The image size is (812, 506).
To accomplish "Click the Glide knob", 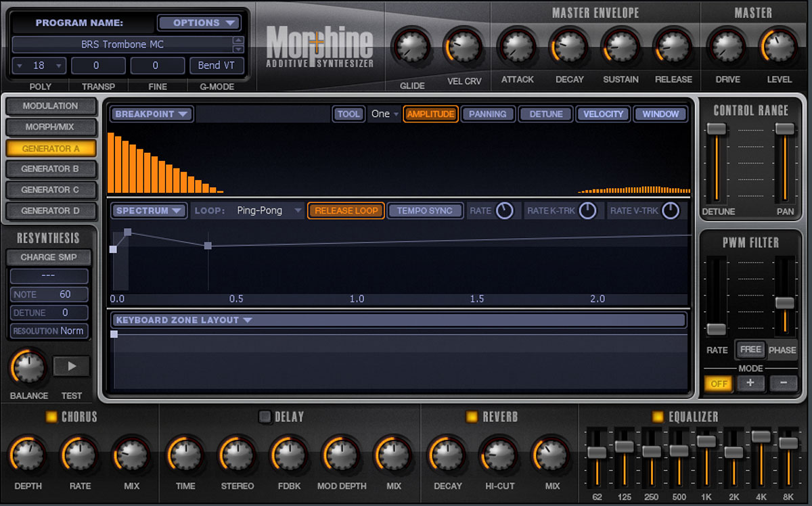I will [411, 48].
